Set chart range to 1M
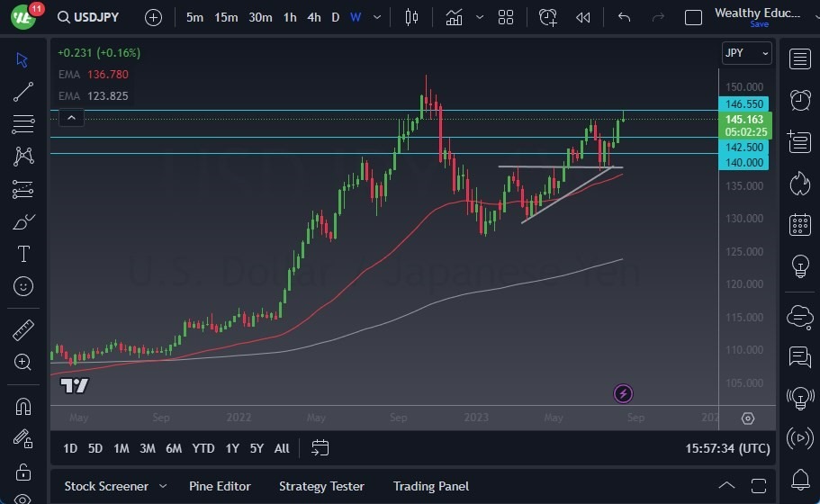The image size is (820, 504). [122, 448]
